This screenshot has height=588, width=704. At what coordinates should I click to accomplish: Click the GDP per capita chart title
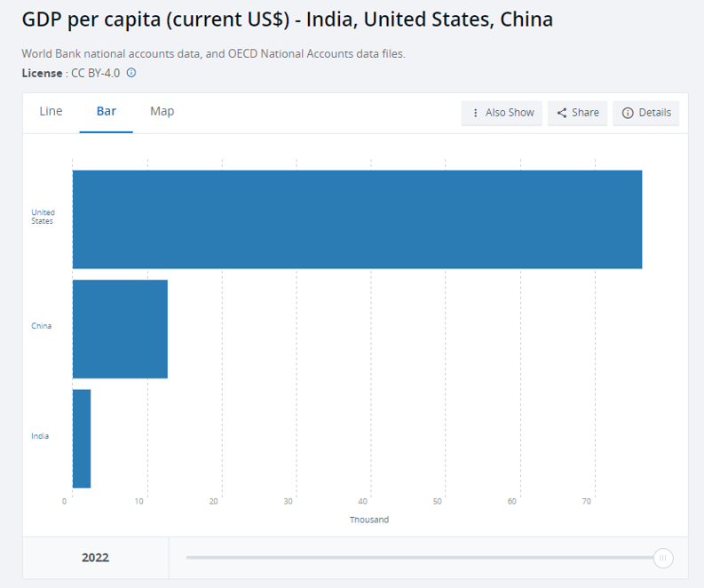tap(287, 20)
